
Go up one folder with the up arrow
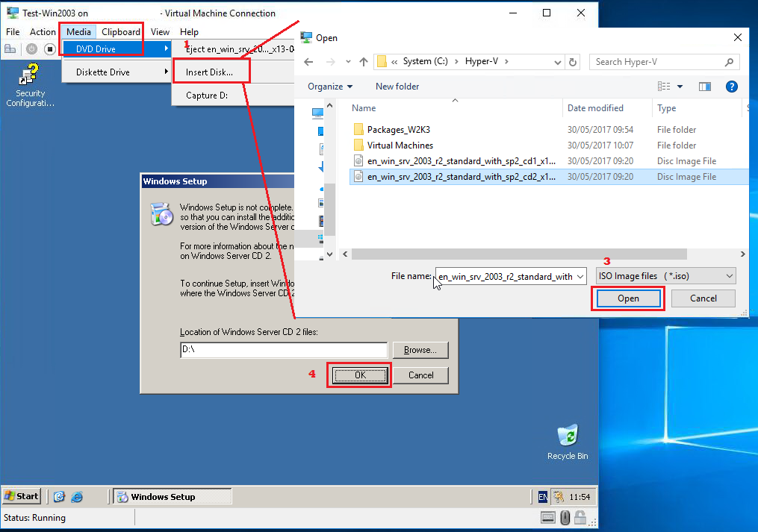point(364,62)
